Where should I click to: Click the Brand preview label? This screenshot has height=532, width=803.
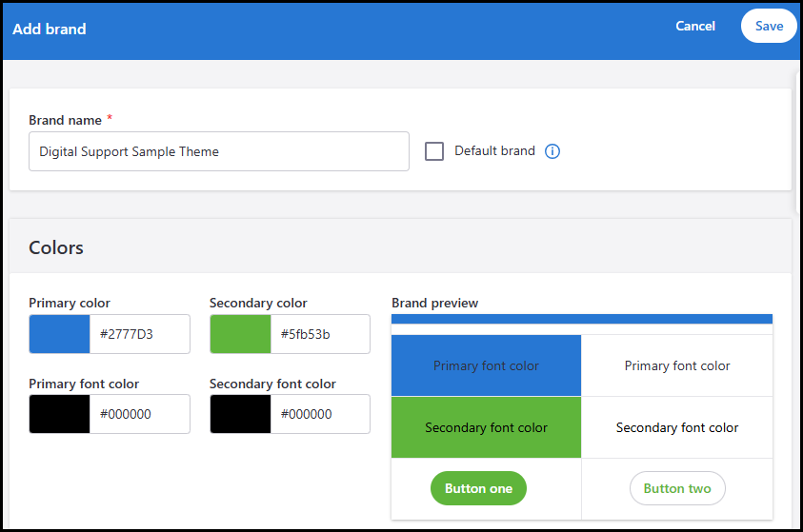[434, 303]
